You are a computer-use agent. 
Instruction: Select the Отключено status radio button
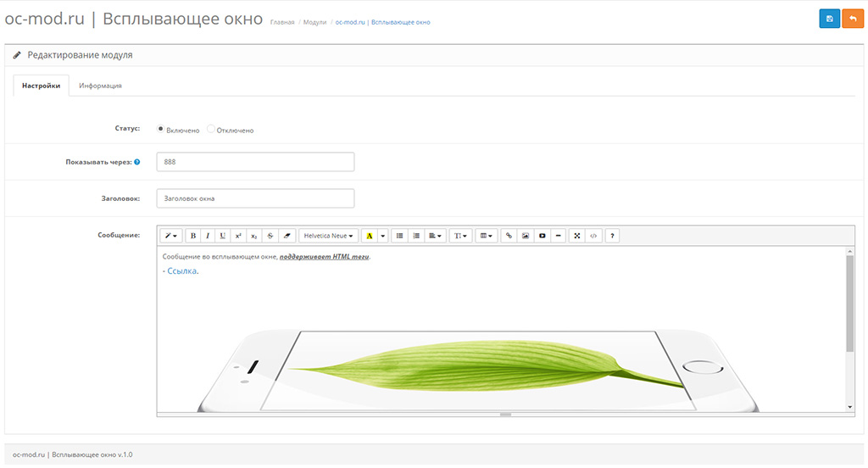pyautogui.click(x=211, y=130)
